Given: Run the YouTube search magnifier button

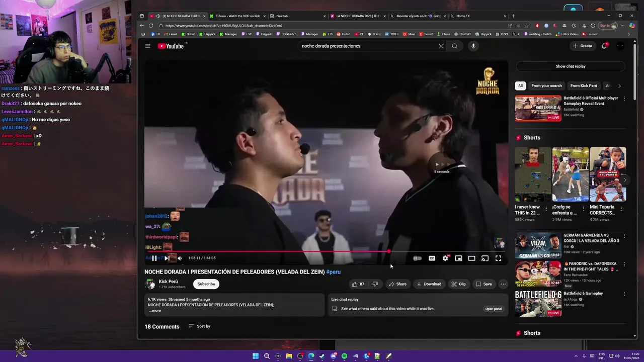Looking at the screenshot, I should 454,46.
